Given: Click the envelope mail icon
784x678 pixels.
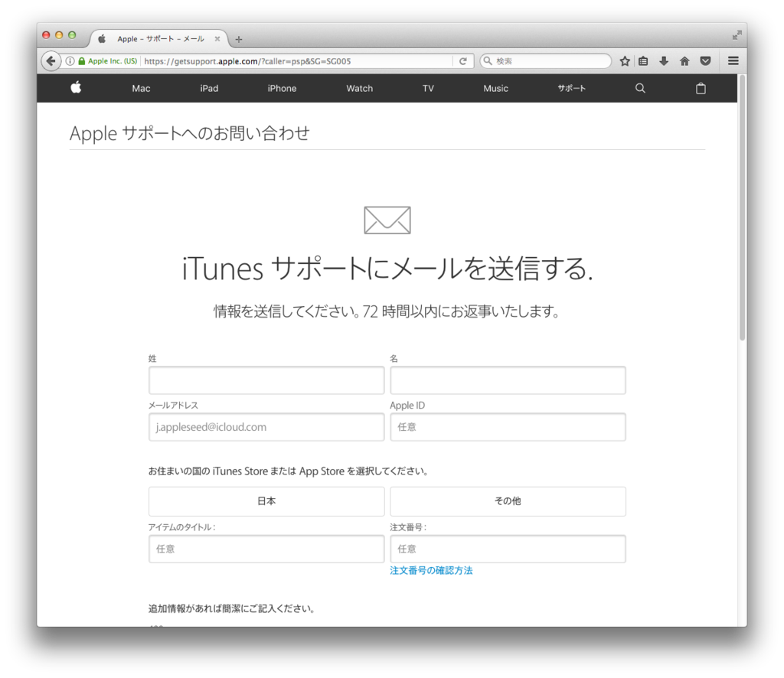Looking at the screenshot, I should [x=387, y=220].
